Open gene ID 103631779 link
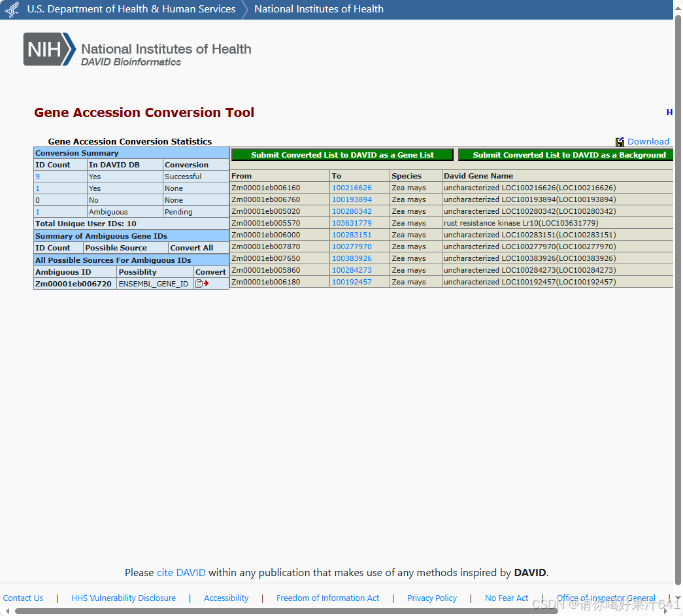The height and width of the screenshot is (616, 683). pos(352,223)
